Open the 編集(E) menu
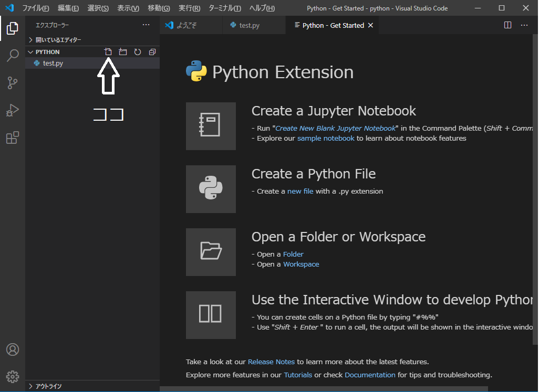539x392 pixels. click(68, 8)
